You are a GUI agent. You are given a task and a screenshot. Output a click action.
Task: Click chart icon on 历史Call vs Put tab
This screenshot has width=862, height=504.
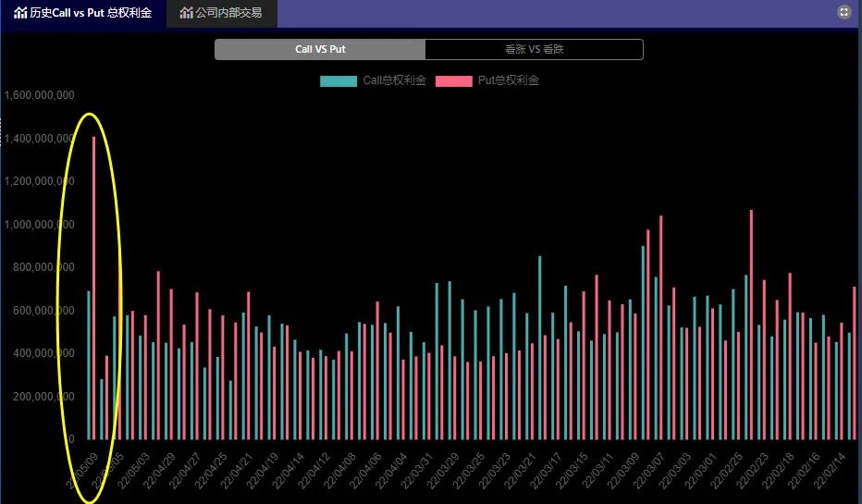(x=20, y=13)
